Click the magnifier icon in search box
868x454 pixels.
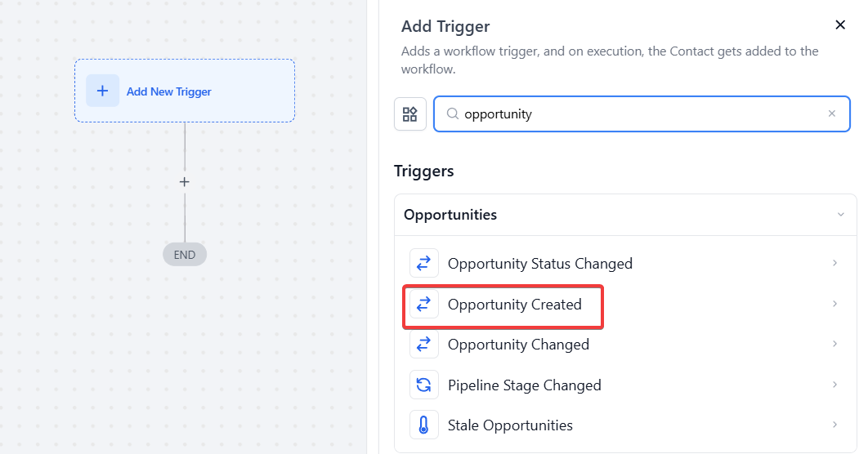452,113
